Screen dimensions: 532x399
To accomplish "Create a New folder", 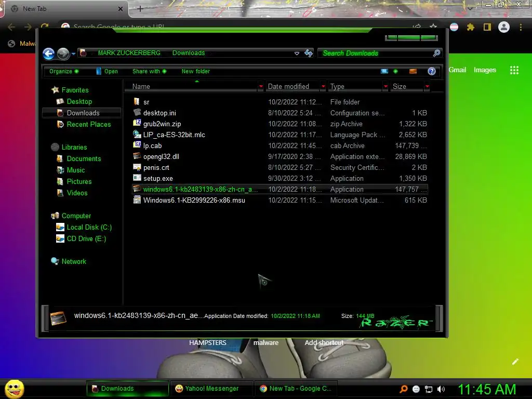I will 196,71.
